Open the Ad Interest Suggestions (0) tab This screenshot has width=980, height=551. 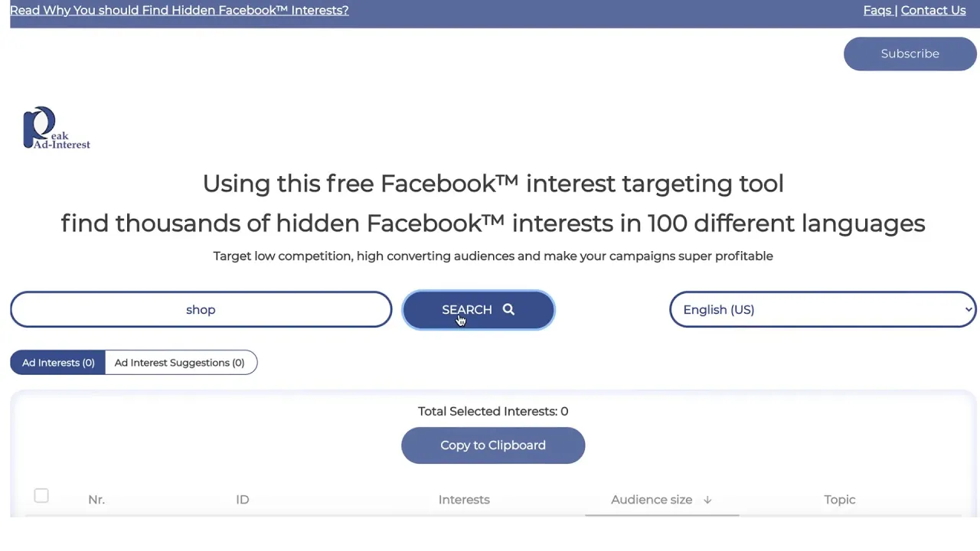click(x=179, y=363)
